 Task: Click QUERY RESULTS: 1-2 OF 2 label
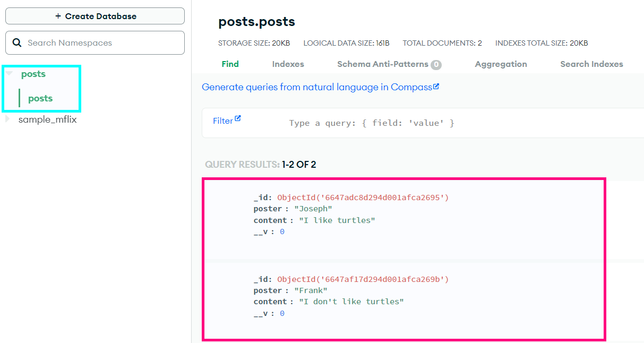coord(260,165)
